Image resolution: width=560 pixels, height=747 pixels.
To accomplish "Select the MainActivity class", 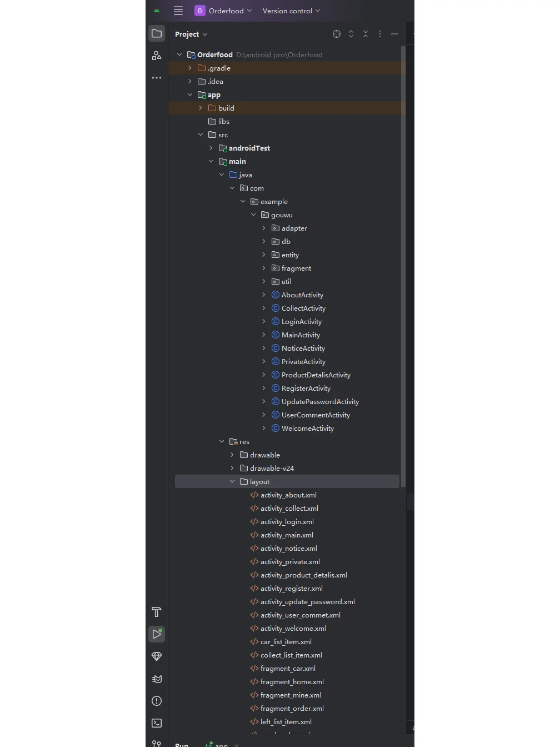I will coord(300,335).
